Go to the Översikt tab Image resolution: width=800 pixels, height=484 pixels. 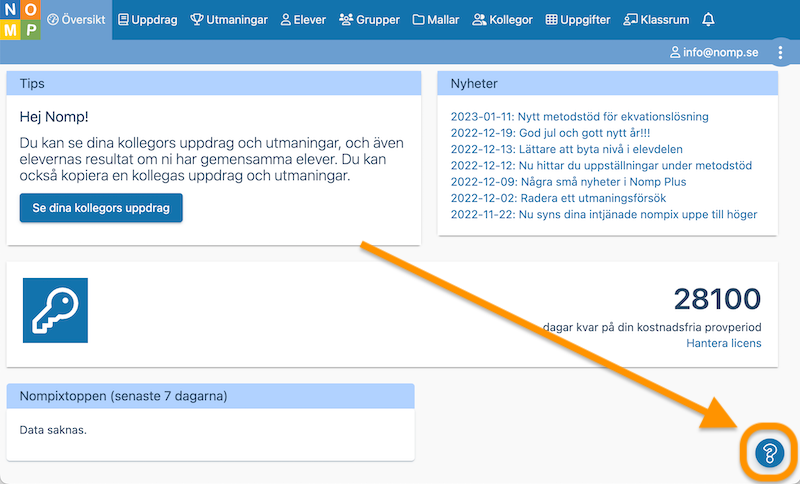(x=77, y=20)
